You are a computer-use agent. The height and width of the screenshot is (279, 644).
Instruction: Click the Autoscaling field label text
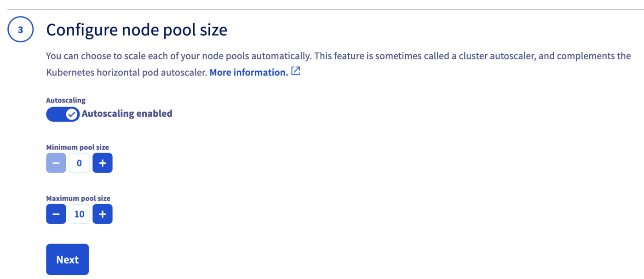[65, 100]
